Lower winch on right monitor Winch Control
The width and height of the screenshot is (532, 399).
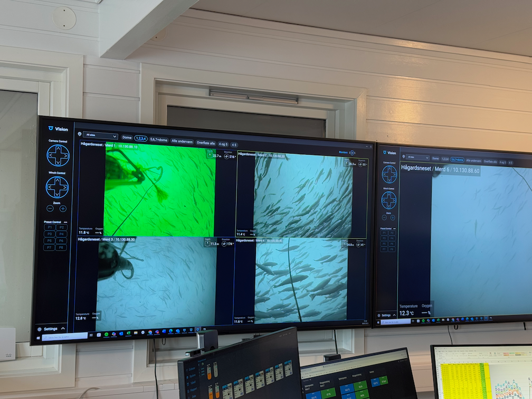pyautogui.click(x=389, y=206)
